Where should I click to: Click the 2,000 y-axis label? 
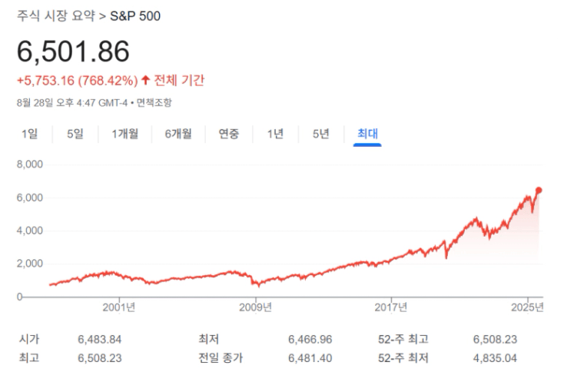(x=30, y=264)
